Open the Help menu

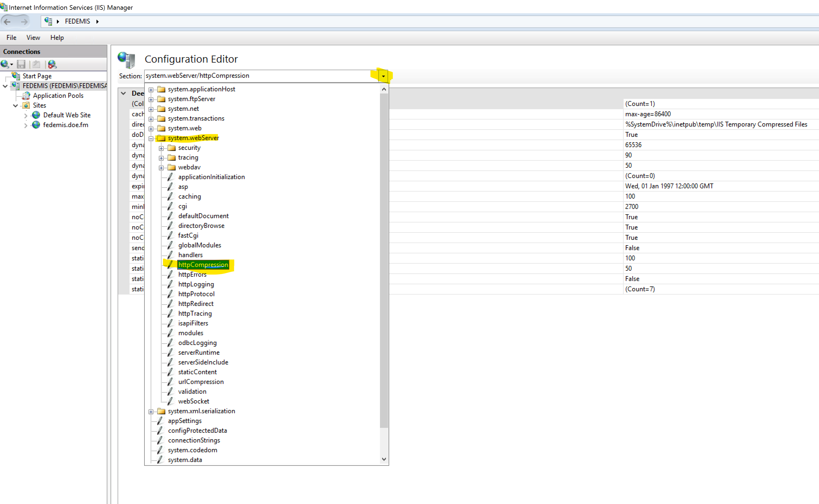pyautogui.click(x=57, y=38)
